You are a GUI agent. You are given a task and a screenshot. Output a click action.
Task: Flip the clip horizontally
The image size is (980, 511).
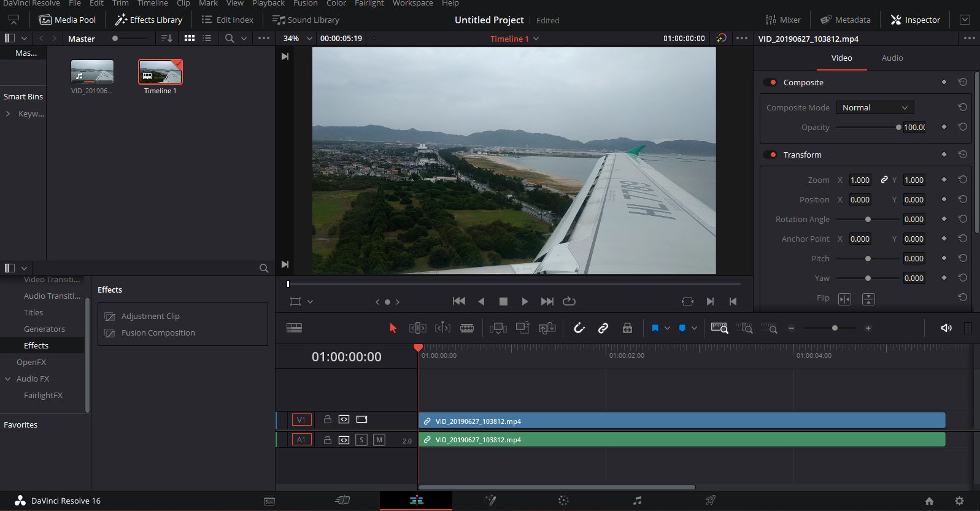pos(844,299)
